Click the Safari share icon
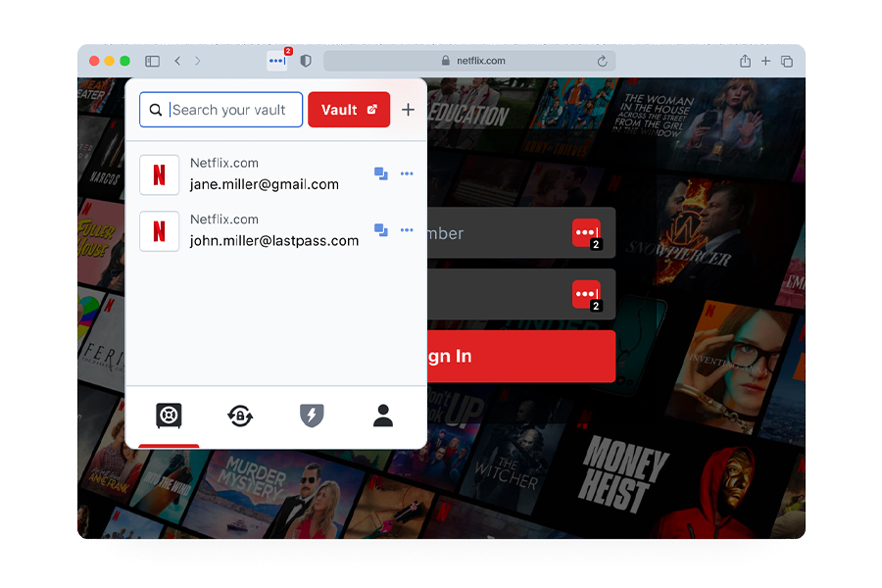The width and height of the screenshot is (882, 588). click(745, 61)
